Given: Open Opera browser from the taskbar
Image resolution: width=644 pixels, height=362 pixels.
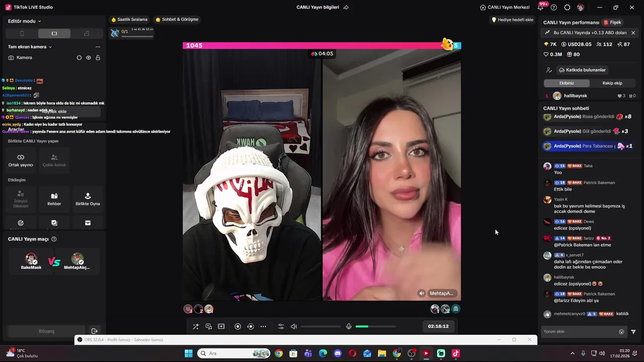Looking at the screenshot, I should point(352,353).
